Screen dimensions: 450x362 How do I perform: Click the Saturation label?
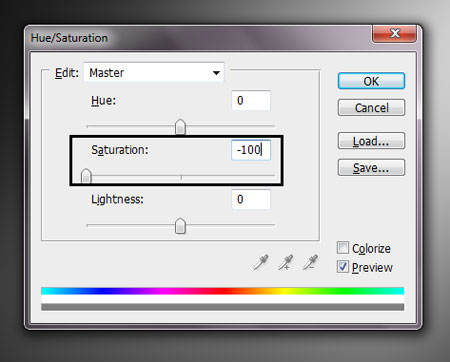click(120, 150)
